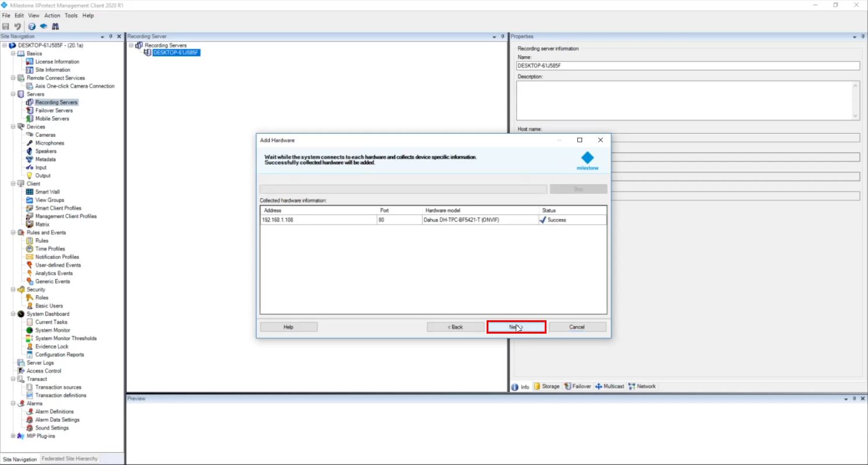This screenshot has height=465, width=868.
Task: Select the Failover Servers icon
Action: (x=30, y=110)
